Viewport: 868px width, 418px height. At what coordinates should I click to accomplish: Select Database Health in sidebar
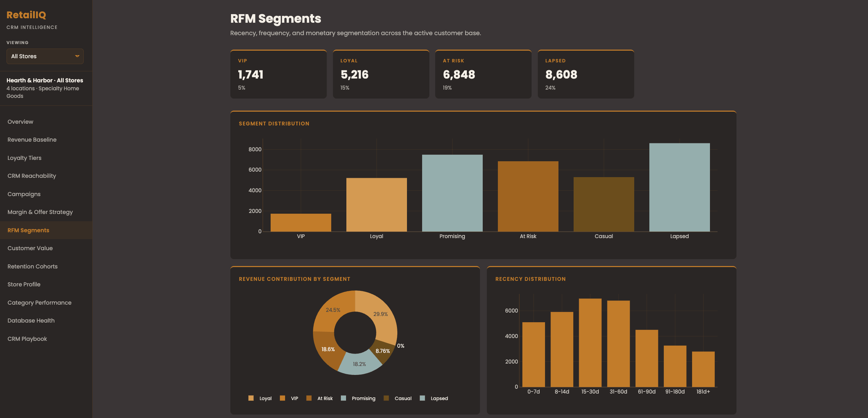click(46, 320)
